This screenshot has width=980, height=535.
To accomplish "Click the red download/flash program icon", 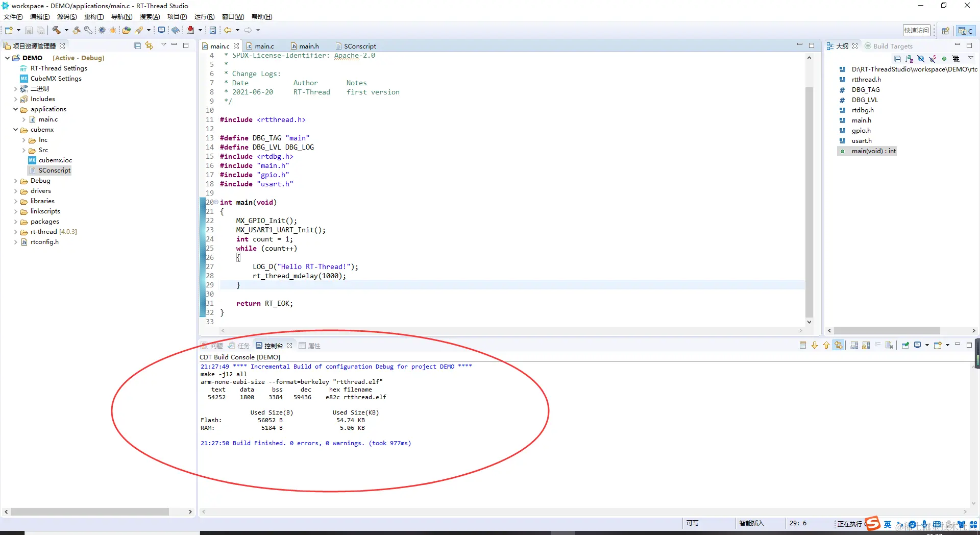I will pos(190,30).
